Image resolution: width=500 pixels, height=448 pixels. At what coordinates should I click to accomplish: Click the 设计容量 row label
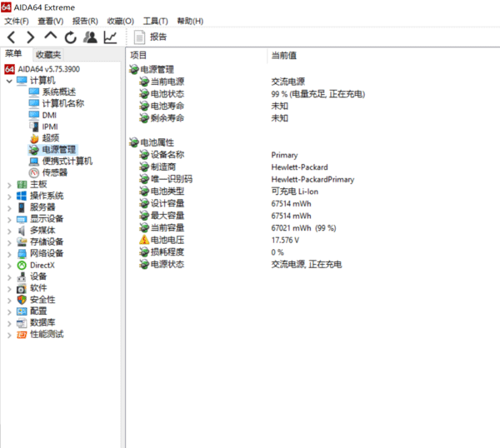click(167, 203)
